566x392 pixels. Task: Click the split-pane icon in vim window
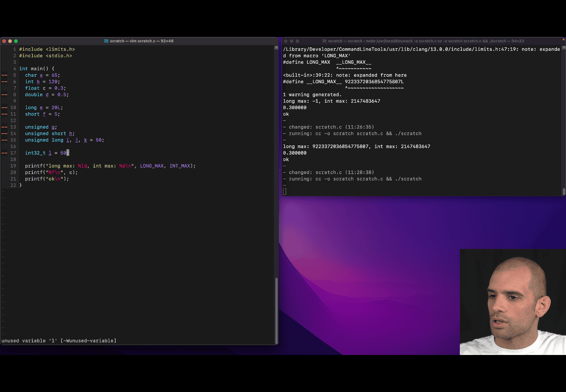coord(276,48)
